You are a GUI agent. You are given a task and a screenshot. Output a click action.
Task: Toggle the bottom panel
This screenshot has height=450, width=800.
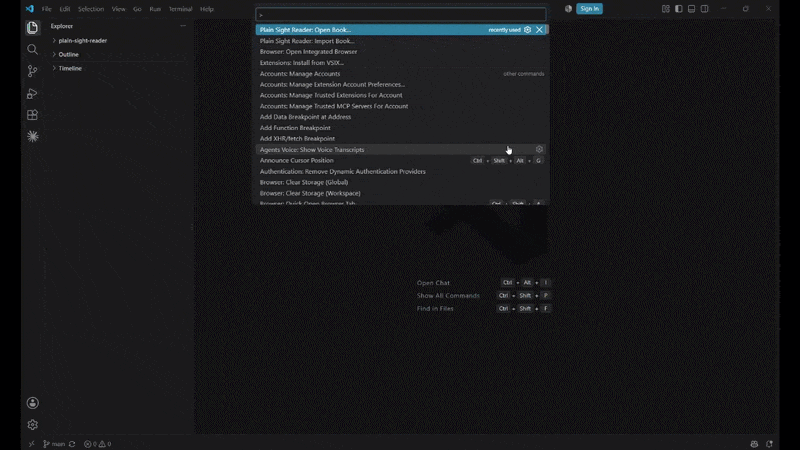tap(691, 9)
